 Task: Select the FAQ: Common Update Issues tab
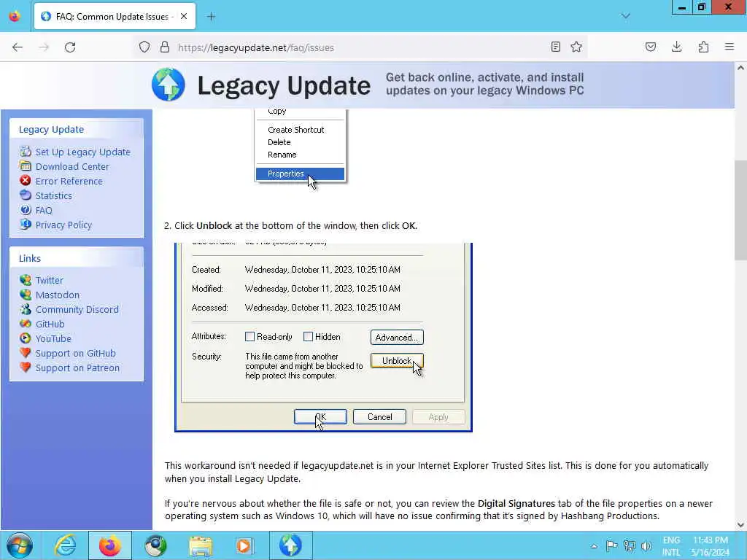pyautogui.click(x=115, y=17)
